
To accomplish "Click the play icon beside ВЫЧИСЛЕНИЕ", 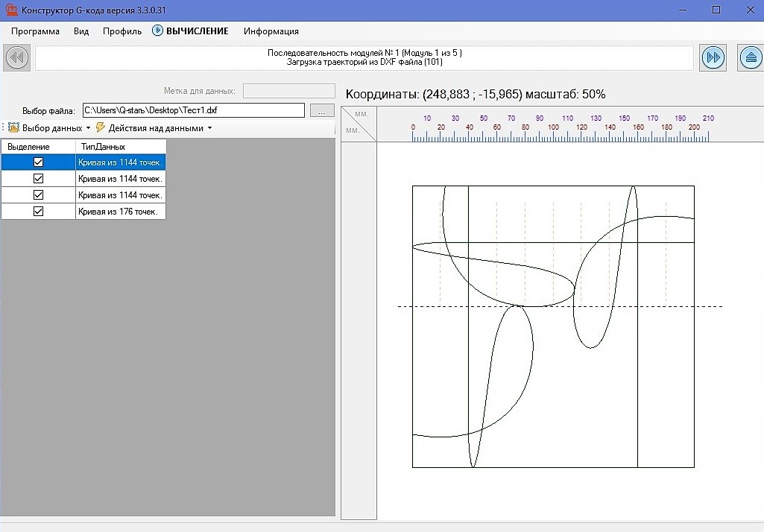I will click(x=157, y=31).
